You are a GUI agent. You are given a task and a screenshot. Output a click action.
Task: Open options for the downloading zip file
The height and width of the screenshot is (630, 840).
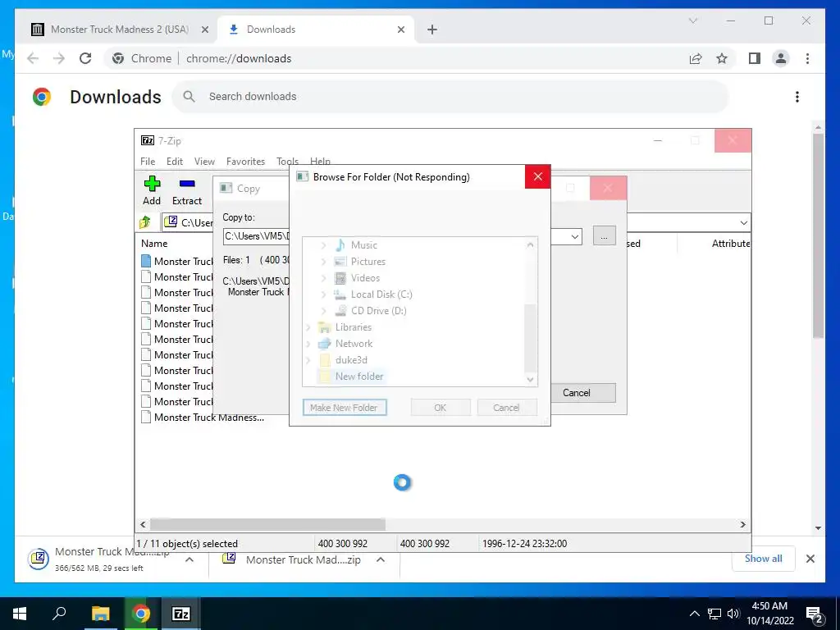[189, 559]
